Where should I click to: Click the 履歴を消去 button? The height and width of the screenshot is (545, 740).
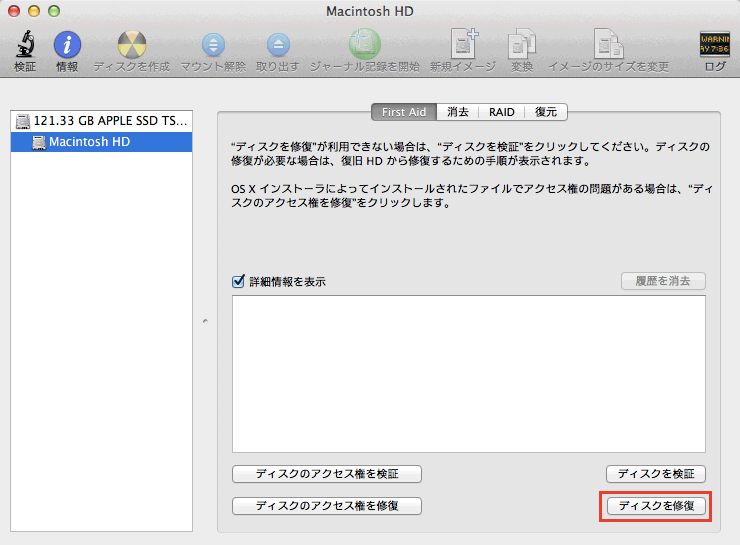663,281
